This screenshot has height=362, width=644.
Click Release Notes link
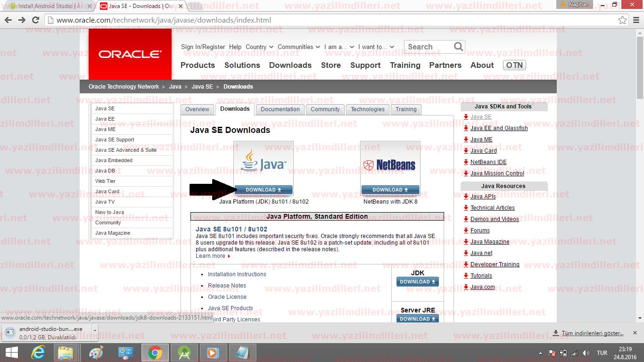coord(227,286)
